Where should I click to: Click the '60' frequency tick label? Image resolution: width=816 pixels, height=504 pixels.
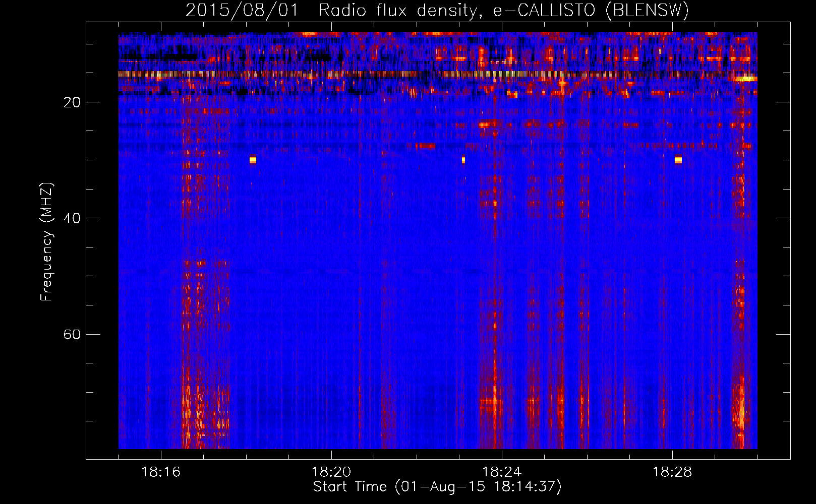(x=72, y=334)
